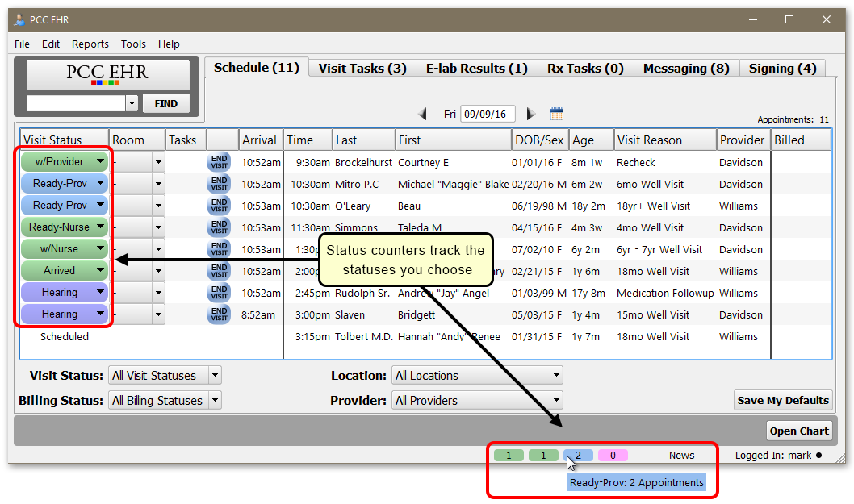Image resolution: width=854 pixels, height=504 pixels.
Task: Open the Tools menu
Action: [x=133, y=44]
